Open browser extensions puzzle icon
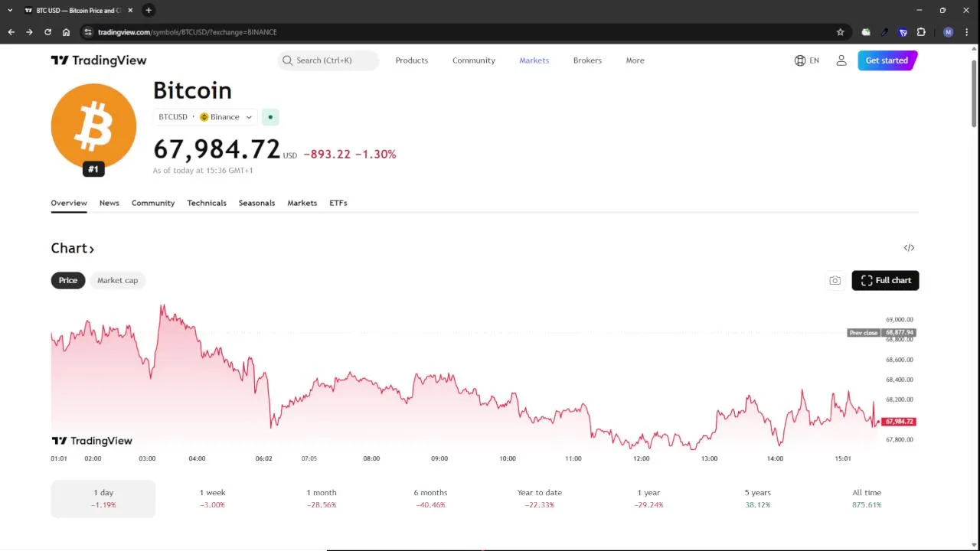The height and width of the screenshot is (551, 980). (x=921, y=32)
